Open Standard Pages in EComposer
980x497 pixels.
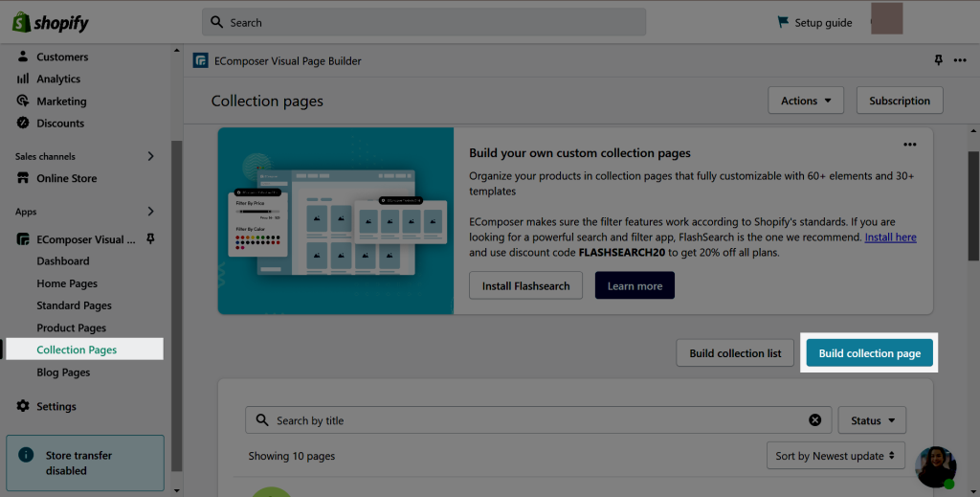(74, 305)
